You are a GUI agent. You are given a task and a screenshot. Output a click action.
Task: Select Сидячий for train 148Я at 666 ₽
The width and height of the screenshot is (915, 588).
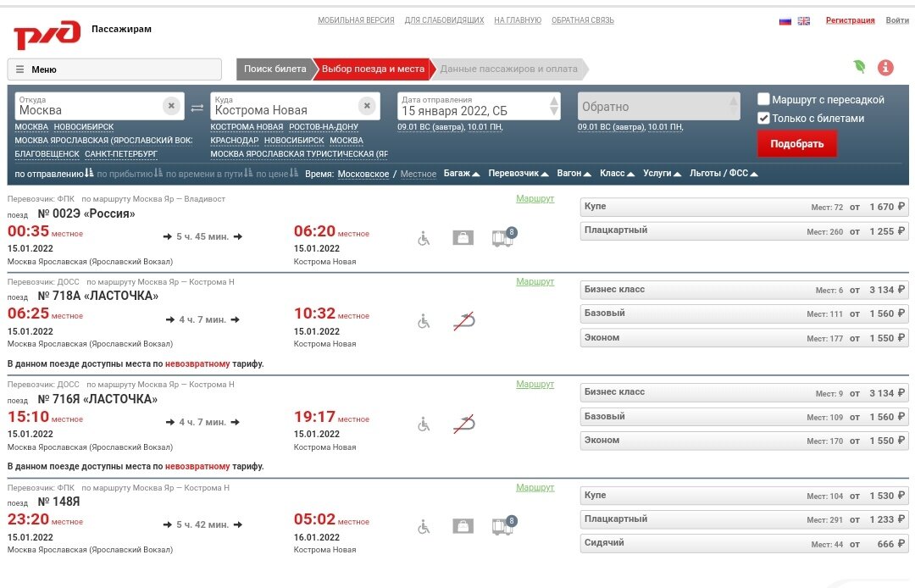744,544
